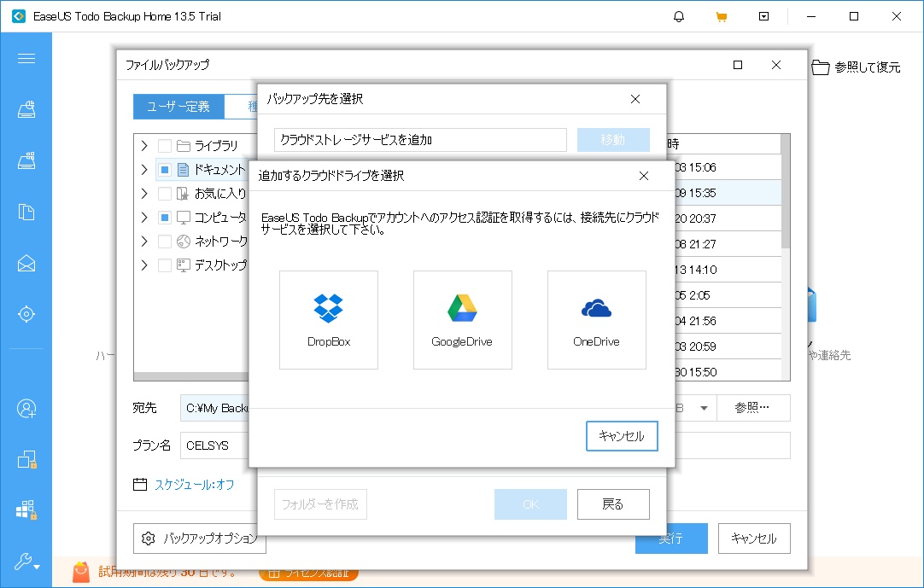Open the file backup sidebar icon
924x588 pixels.
[x=26, y=212]
